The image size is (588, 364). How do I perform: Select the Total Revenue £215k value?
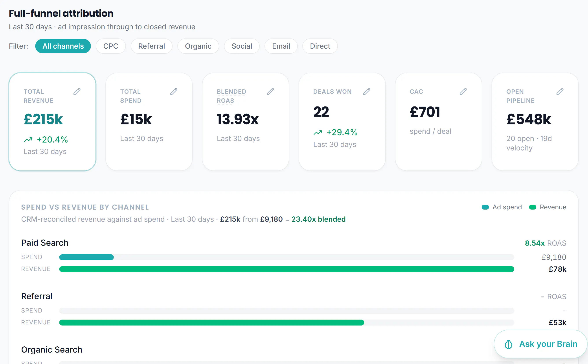[43, 119]
